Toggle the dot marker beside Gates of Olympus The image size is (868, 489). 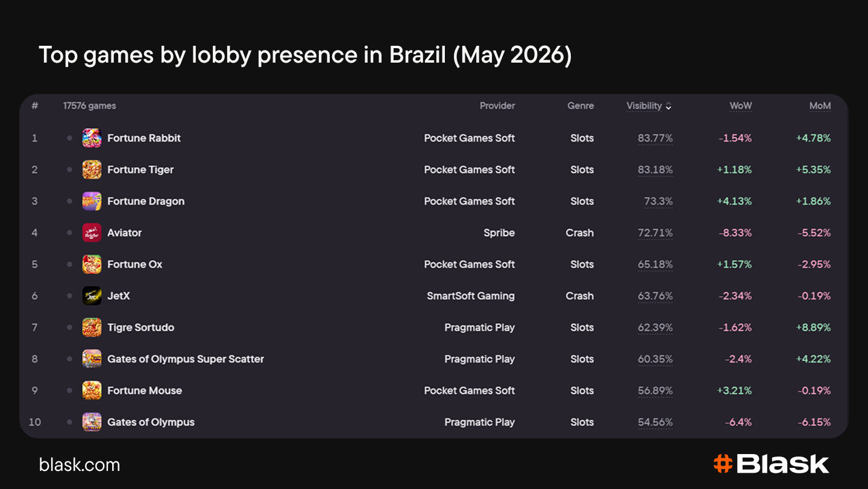[x=69, y=422]
